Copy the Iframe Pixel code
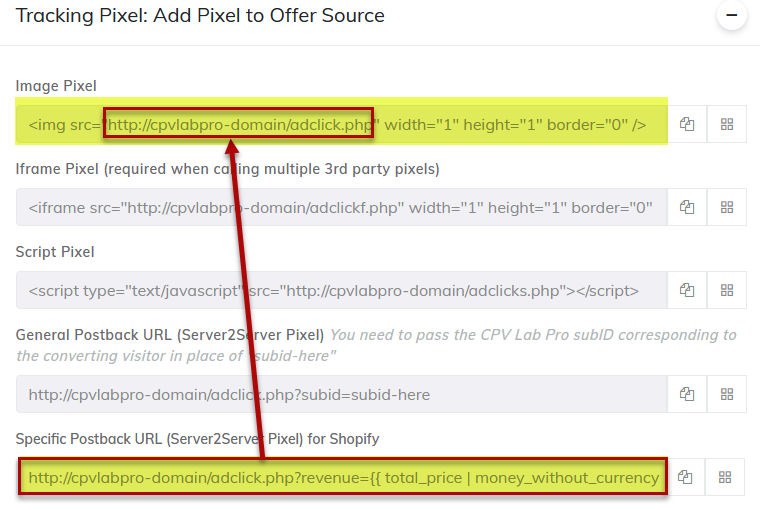This screenshot has width=760, height=510. coord(687,207)
